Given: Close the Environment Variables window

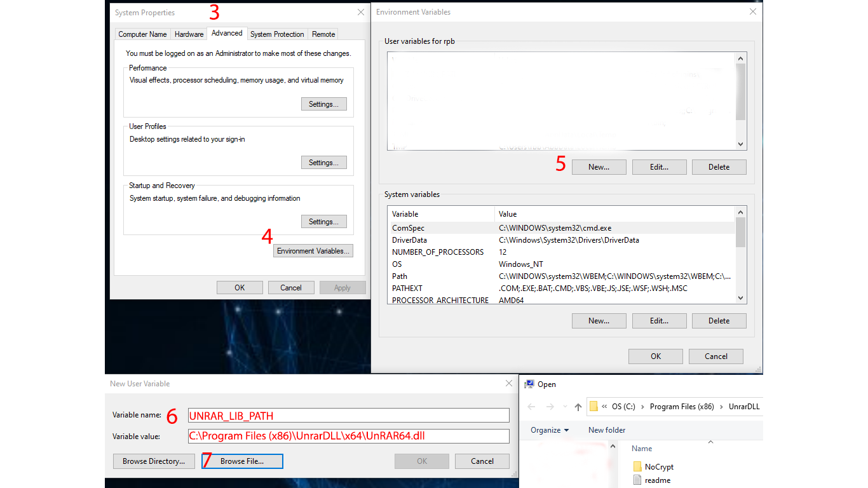Looking at the screenshot, I should click(753, 11).
